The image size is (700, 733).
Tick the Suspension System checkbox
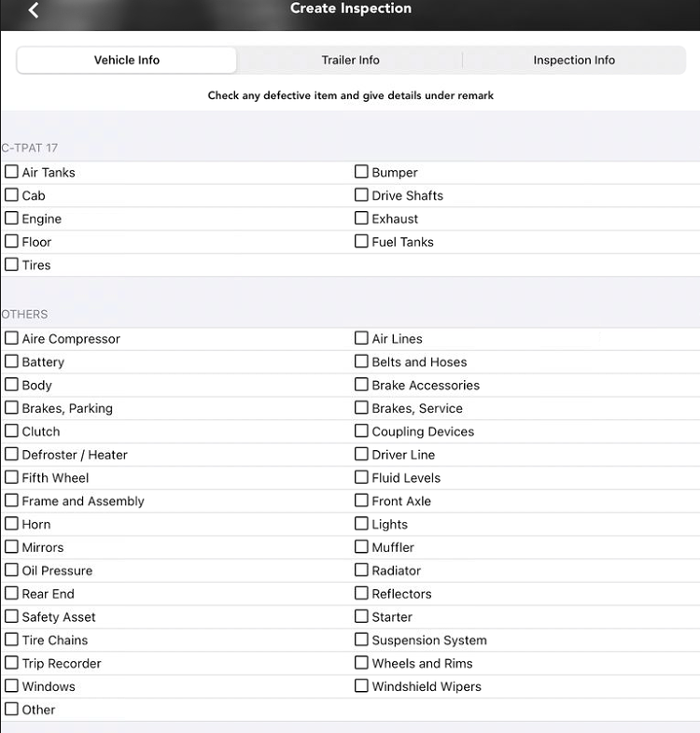click(362, 640)
